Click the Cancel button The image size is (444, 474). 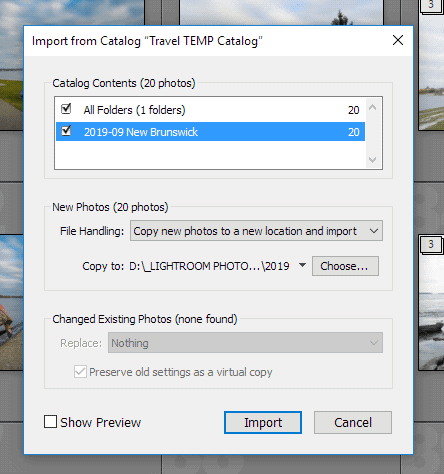(353, 422)
